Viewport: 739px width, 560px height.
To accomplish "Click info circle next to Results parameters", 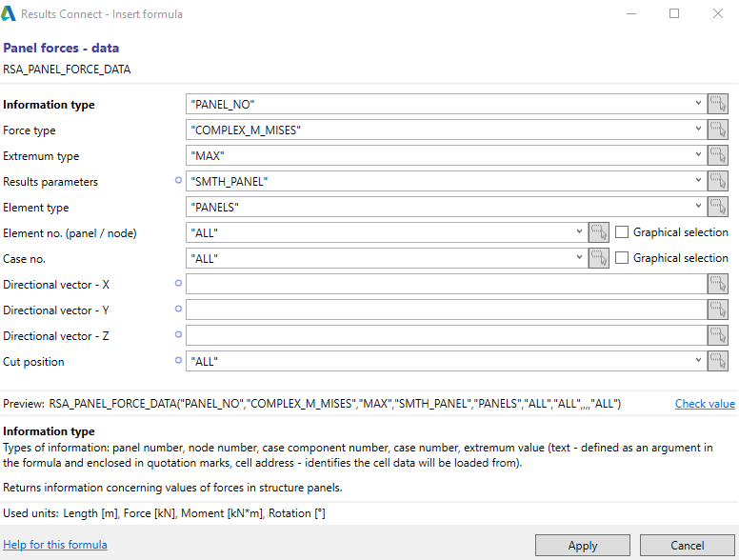I will 177,180.
